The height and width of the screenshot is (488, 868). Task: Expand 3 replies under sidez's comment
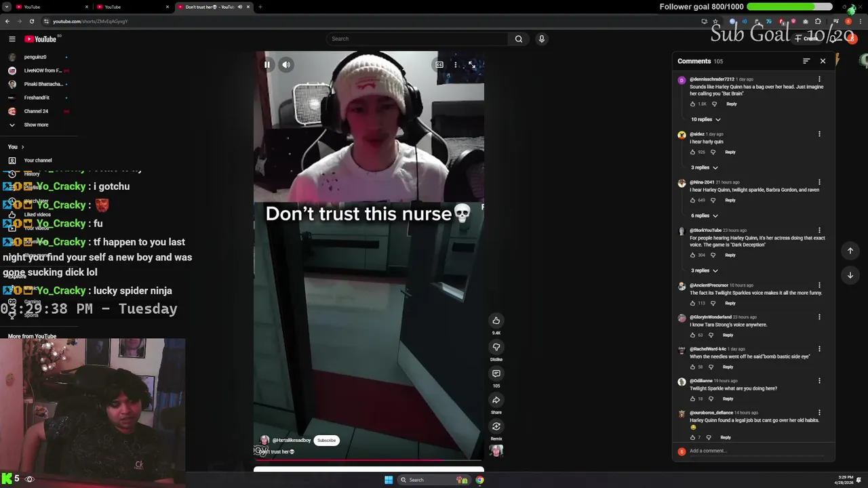pyautogui.click(x=704, y=167)
